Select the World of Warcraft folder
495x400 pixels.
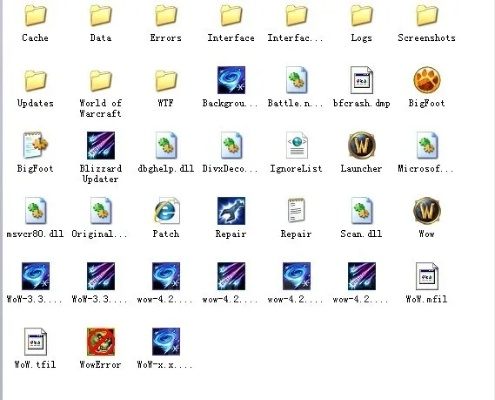pyautogui.click(x=101, y=81)
